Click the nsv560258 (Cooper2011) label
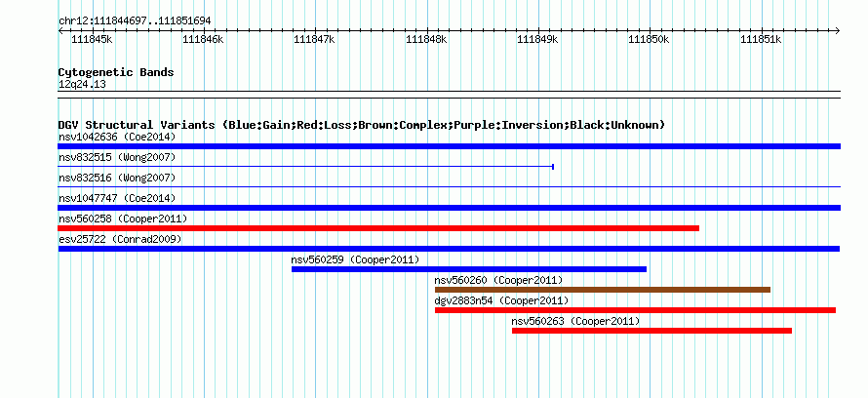The width and height of the screenshot is (868, 398). (x=123, y=219)
